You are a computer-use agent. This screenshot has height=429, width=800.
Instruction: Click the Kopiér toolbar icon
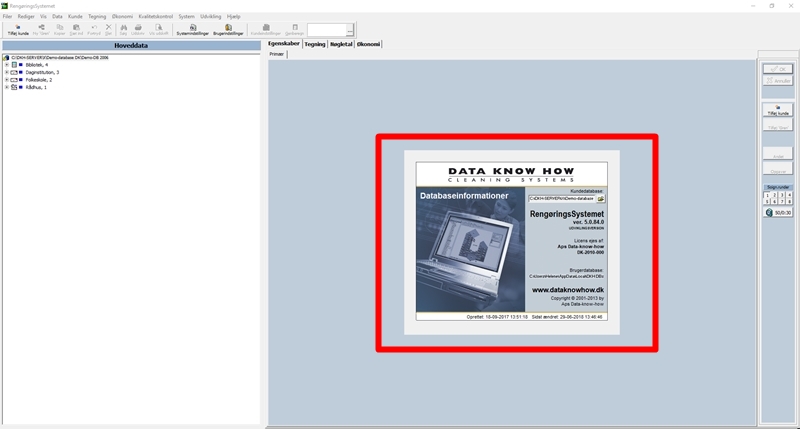pos(60,30)
